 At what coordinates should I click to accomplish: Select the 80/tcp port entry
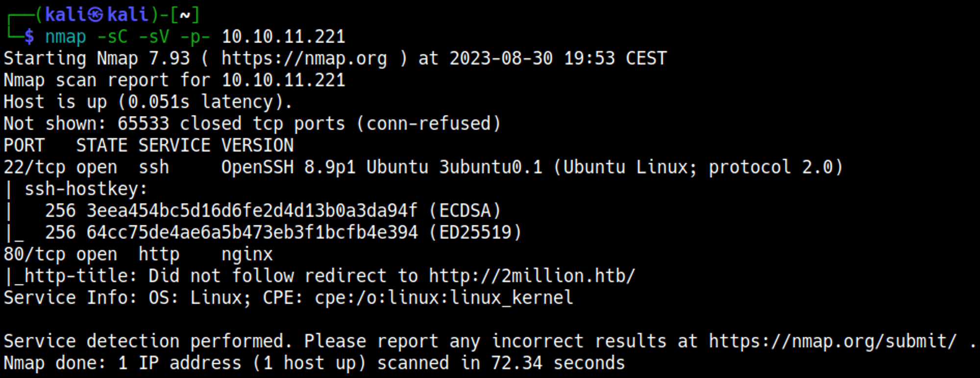[x=34, y=255]
